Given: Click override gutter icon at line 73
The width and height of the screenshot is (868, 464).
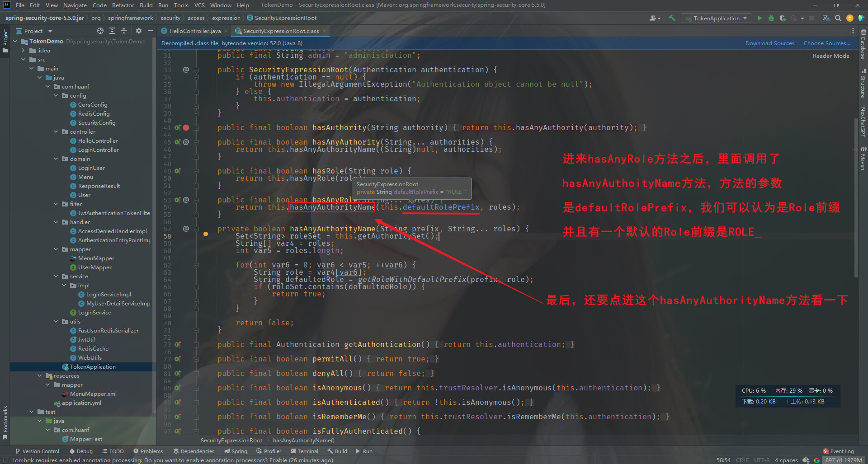Looking at the screenshot, I should click(178, 345).
